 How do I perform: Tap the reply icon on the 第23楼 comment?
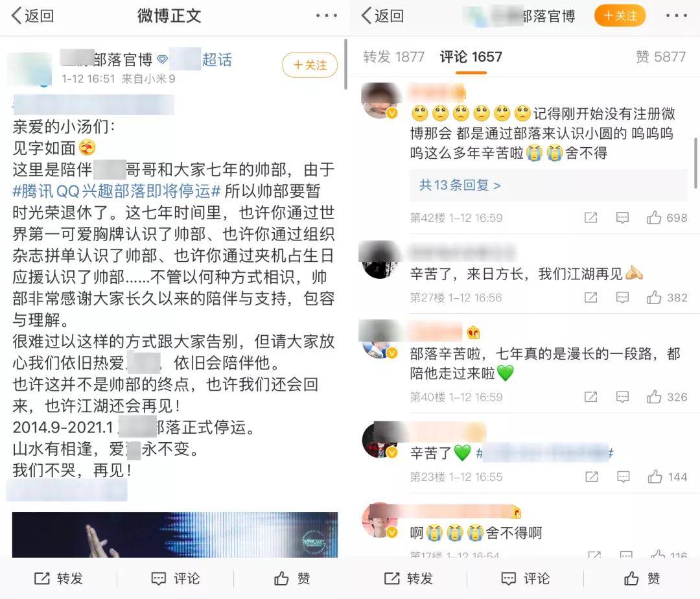[623, 476]
